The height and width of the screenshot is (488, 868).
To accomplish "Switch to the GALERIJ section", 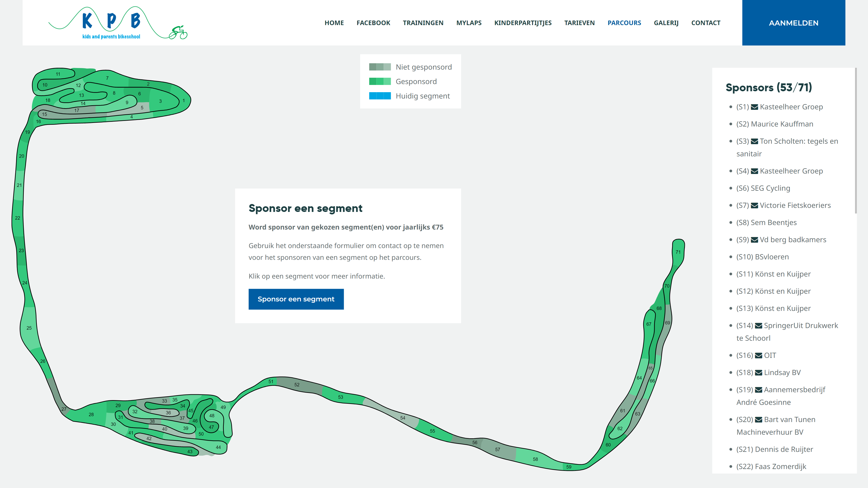I will 666,23.
